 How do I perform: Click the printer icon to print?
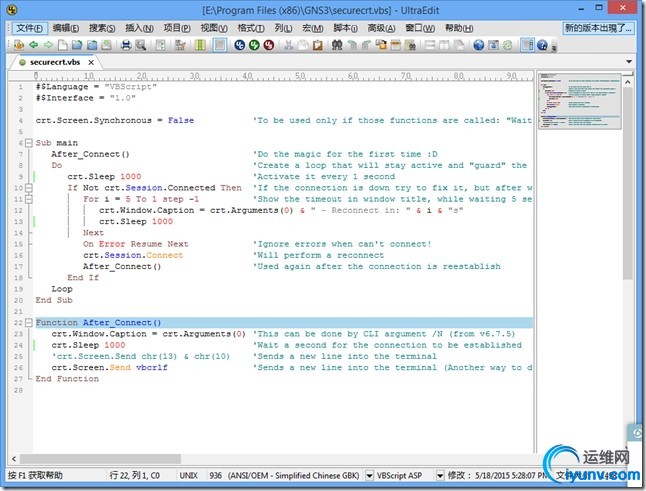[126, 44]
